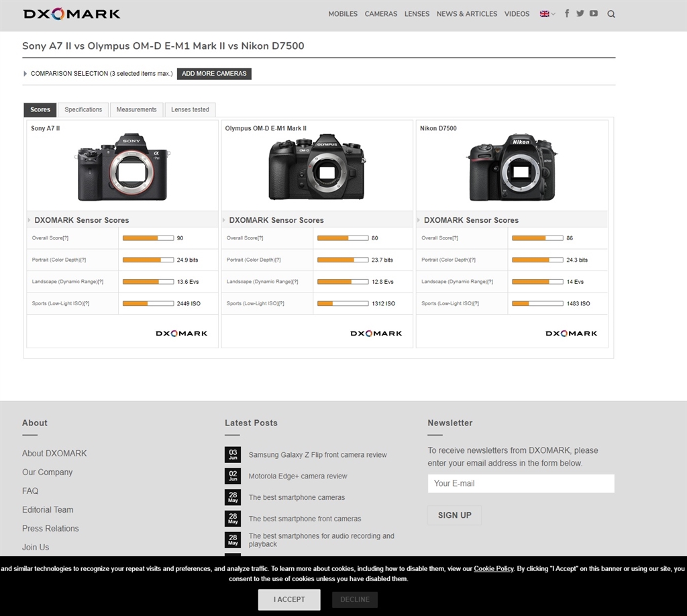Open Motorola Edge+ camera review post
This screenshot has height=616, width=687.
point(298,476)
